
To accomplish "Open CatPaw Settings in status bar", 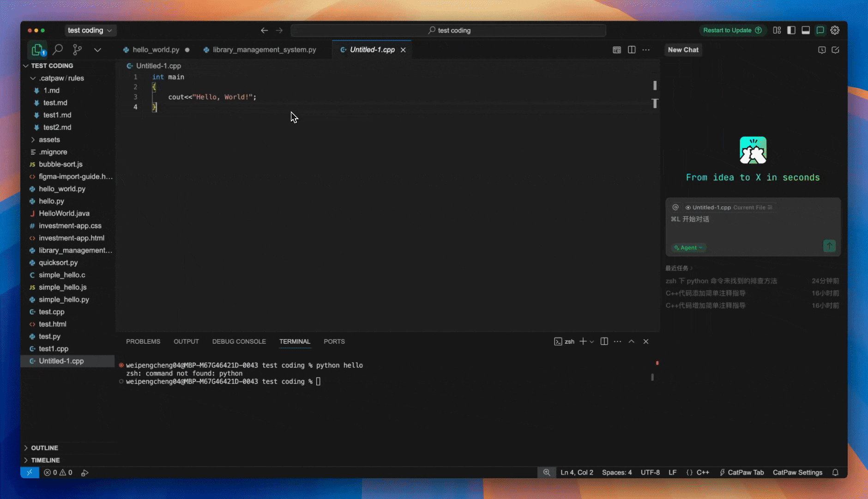I will coord(797,472).
